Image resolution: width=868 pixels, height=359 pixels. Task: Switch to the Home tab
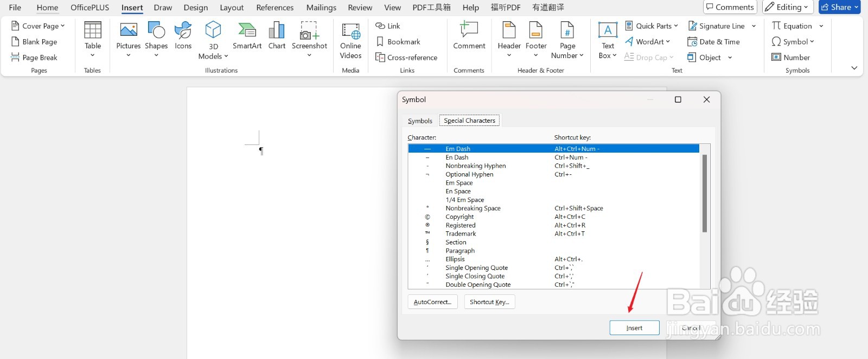[47, 8]
